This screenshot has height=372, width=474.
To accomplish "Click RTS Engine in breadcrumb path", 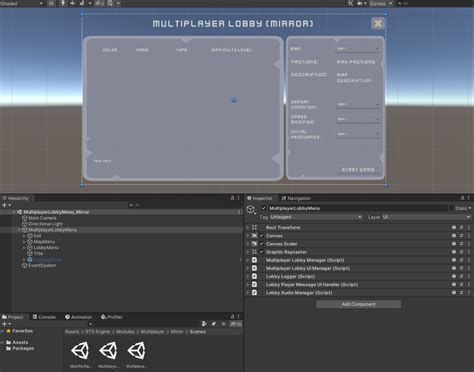I will coord(98,332).
